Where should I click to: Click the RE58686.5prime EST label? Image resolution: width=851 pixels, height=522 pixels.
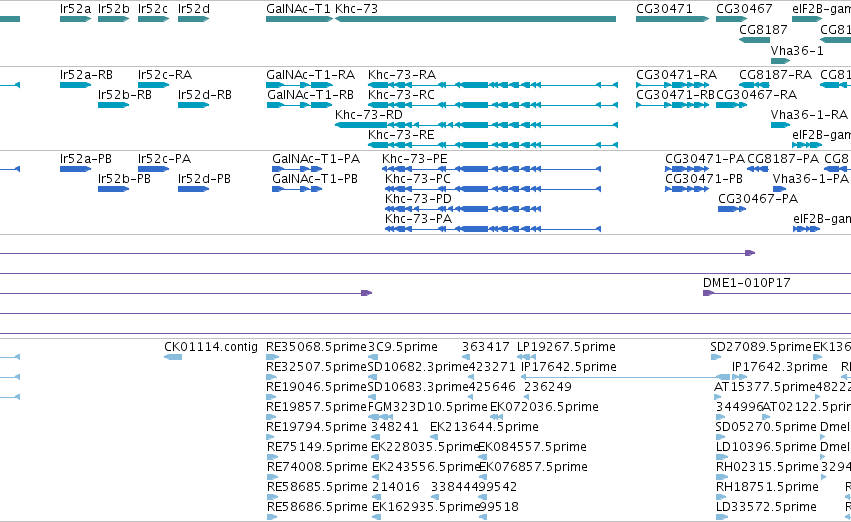tap(317, 507)
